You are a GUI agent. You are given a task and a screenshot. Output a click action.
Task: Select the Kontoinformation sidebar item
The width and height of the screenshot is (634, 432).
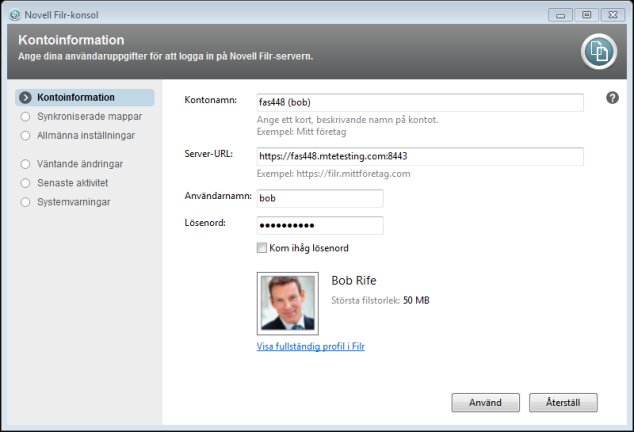click(76, 98)
